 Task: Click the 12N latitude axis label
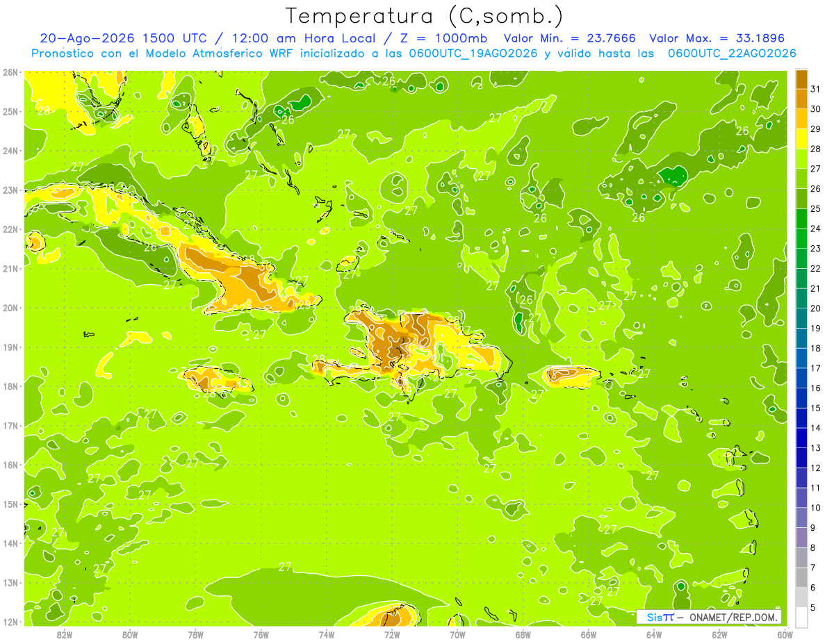pos(10,622)
